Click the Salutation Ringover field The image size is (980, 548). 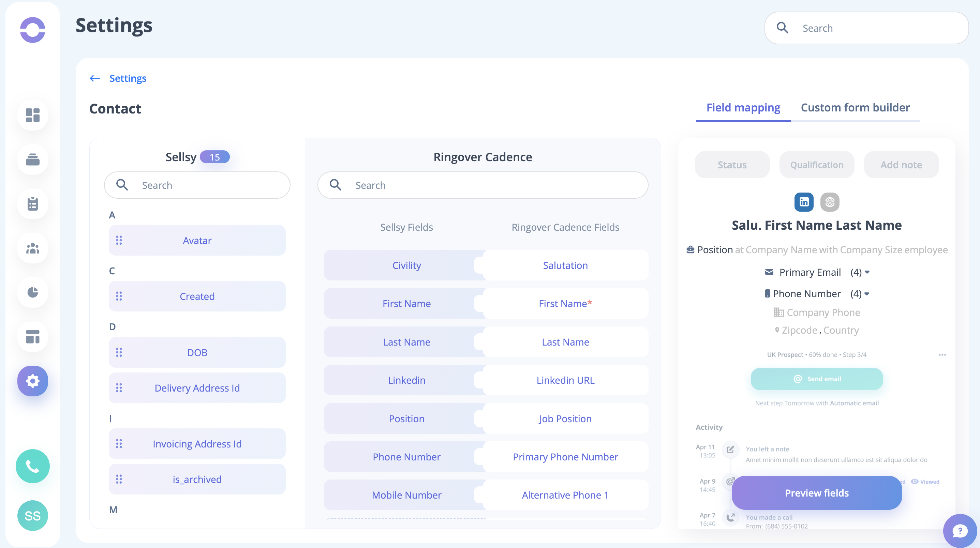coord(565,265)
